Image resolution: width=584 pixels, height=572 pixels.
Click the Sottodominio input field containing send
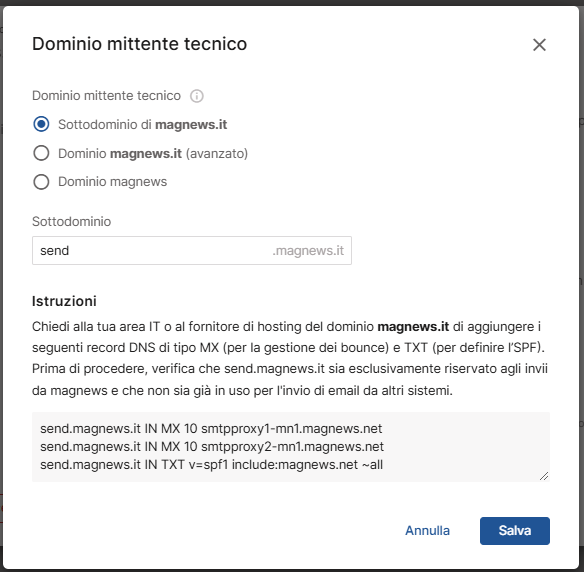click(192, 250)
